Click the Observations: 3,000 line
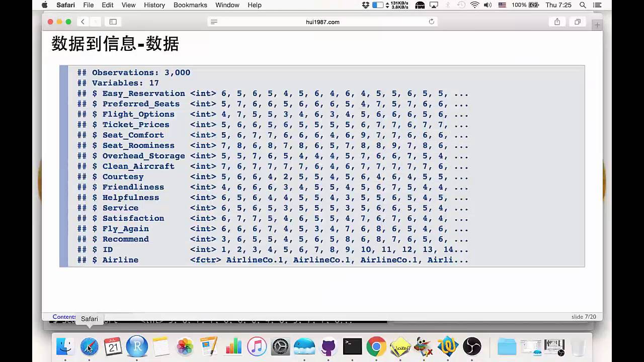Viewport: 644px width, 362px height. [x=134, y=72]
